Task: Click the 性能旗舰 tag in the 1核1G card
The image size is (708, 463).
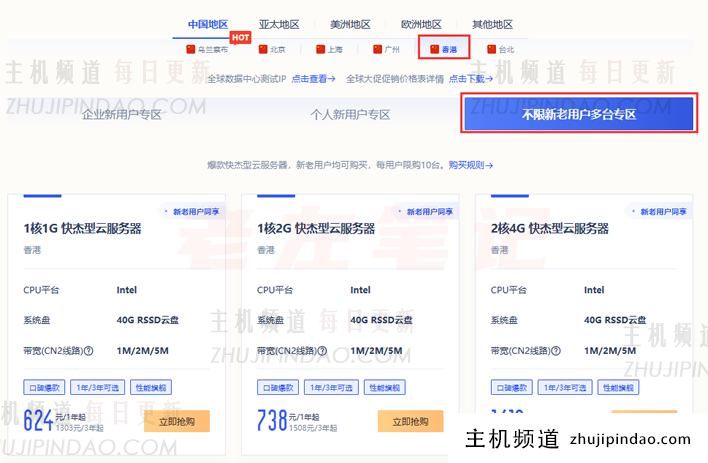Action: pyautogui.click(x=151, y=388)
